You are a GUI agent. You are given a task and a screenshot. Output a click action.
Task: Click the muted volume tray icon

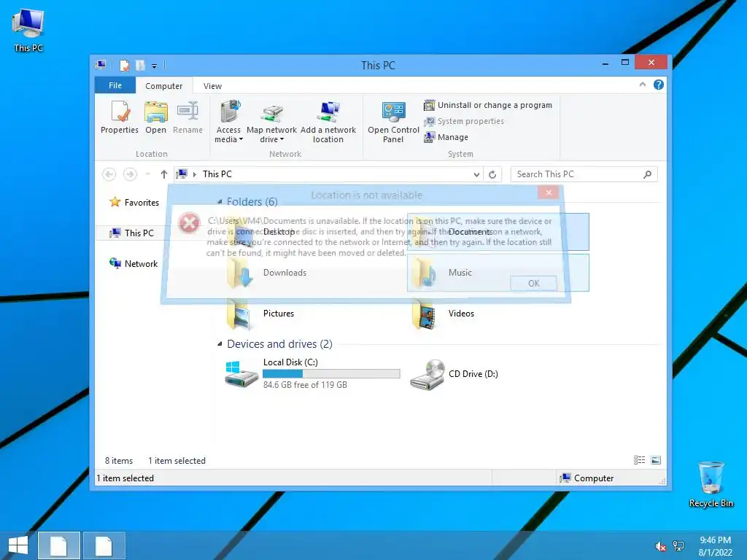[x=660, y=546]
